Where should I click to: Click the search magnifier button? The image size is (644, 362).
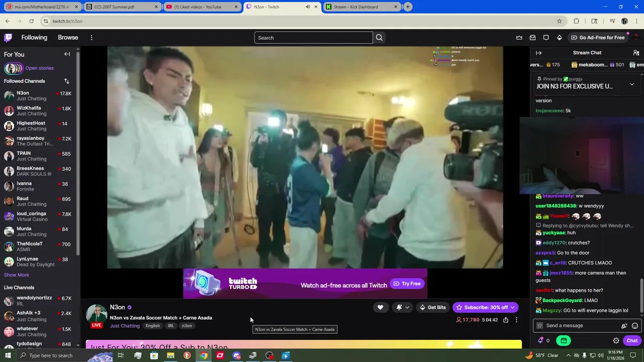(x=379, y=38)
